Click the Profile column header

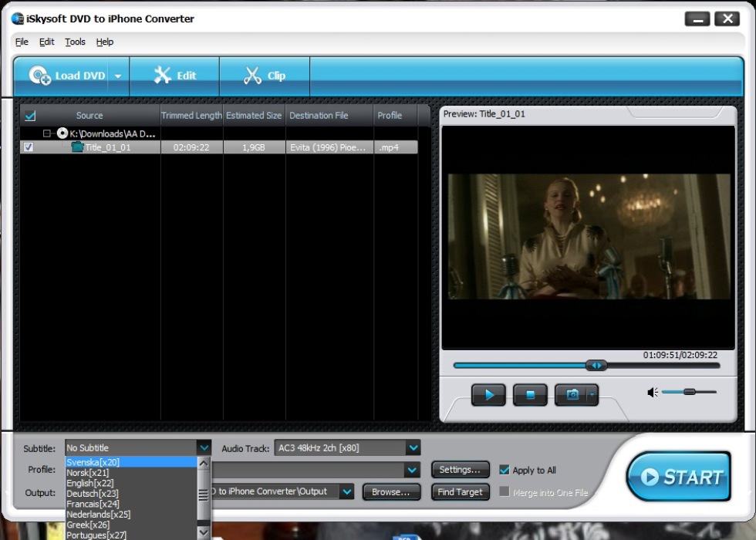(x=395, y=116)
